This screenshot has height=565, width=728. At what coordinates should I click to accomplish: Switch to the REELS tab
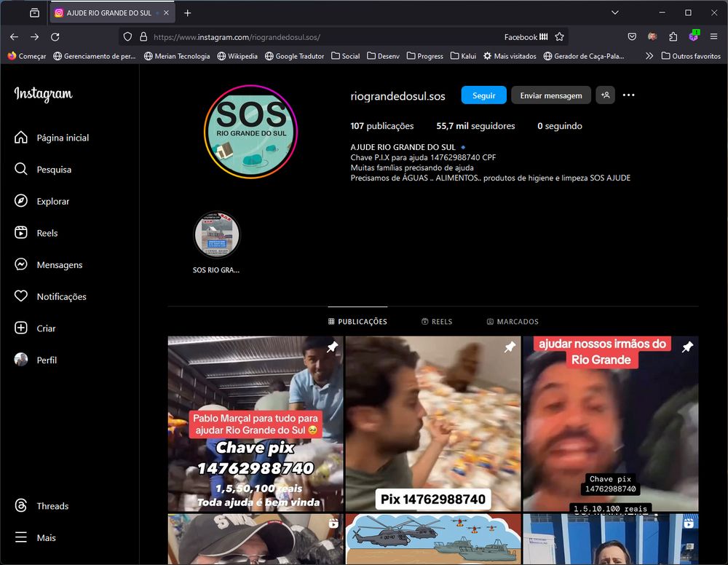tap(437, 321)
